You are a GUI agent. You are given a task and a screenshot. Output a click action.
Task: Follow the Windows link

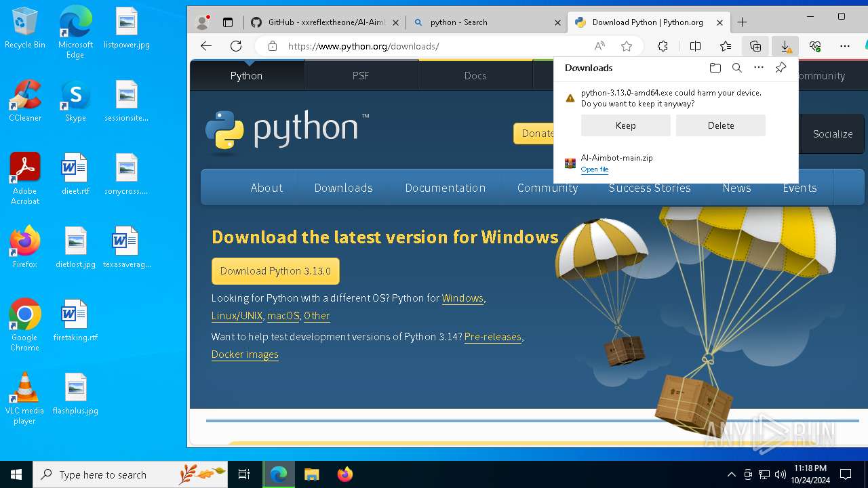coord(462,298)
